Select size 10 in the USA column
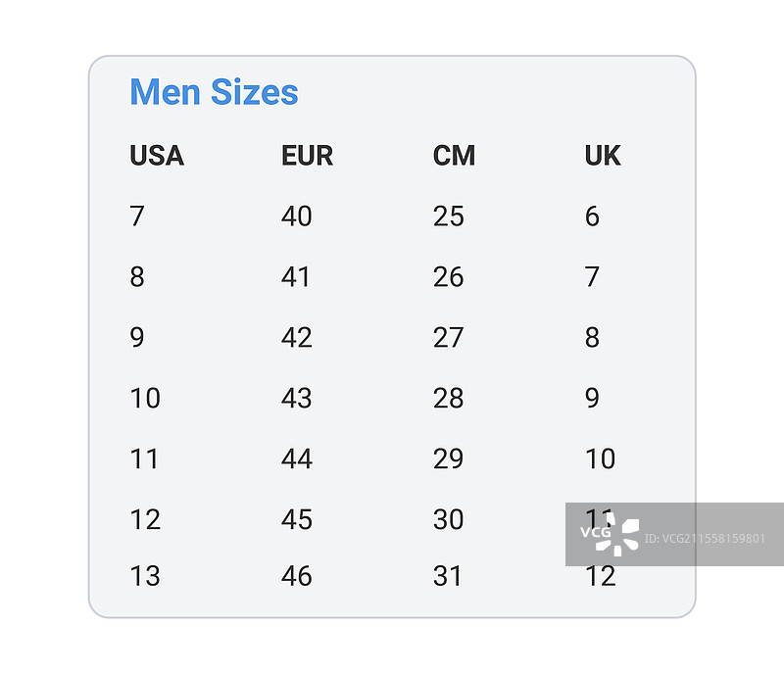 (x=145, y=399)
